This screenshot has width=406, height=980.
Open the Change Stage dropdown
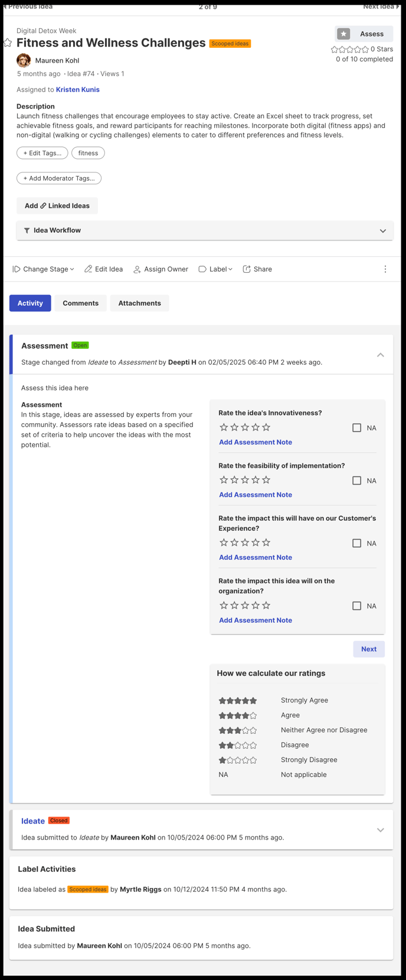[x=44, y=269]
